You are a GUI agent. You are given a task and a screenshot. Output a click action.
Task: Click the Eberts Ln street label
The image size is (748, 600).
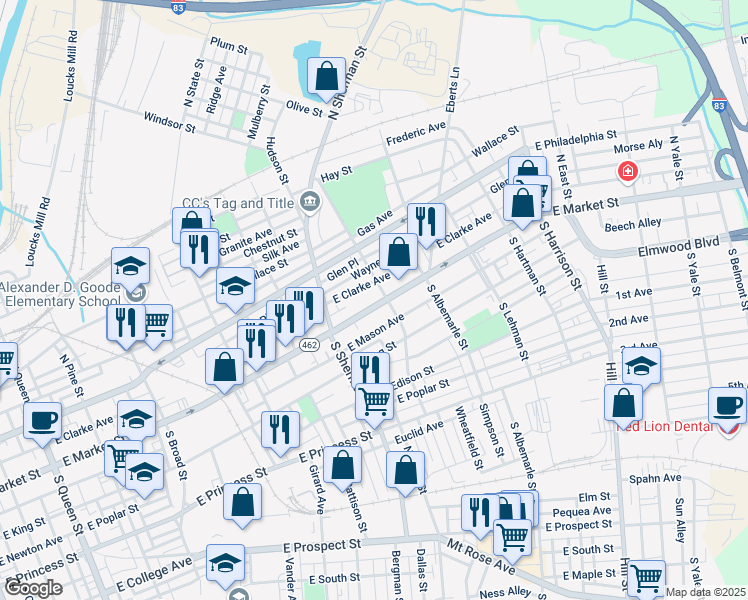tap(453, 90)
